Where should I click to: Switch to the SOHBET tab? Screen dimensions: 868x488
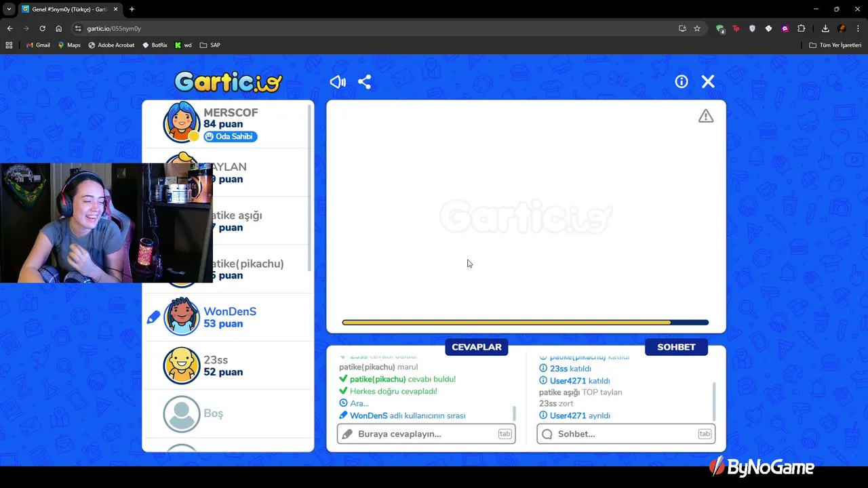coord(676,347)
